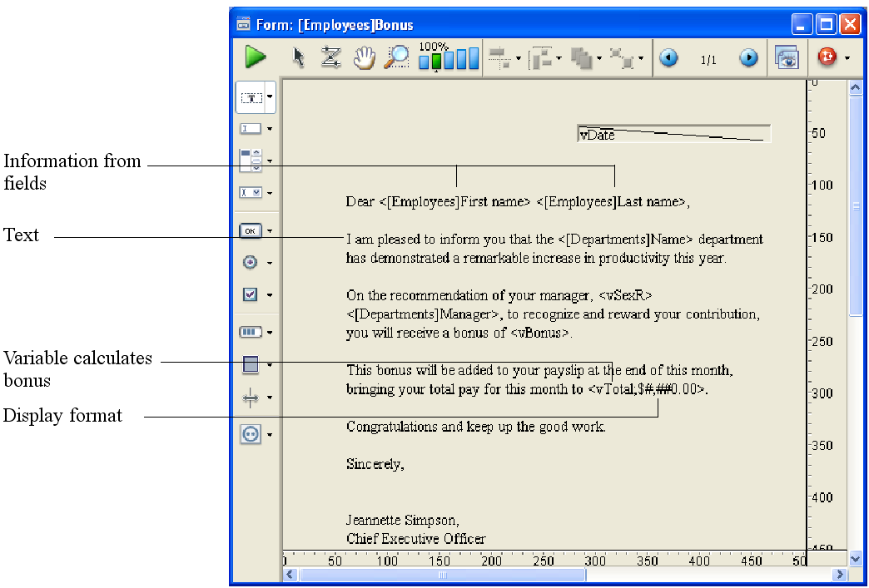Go to previous form page
Image resolution: width=869 pixels, height=588 pixels.
point(668,57)
